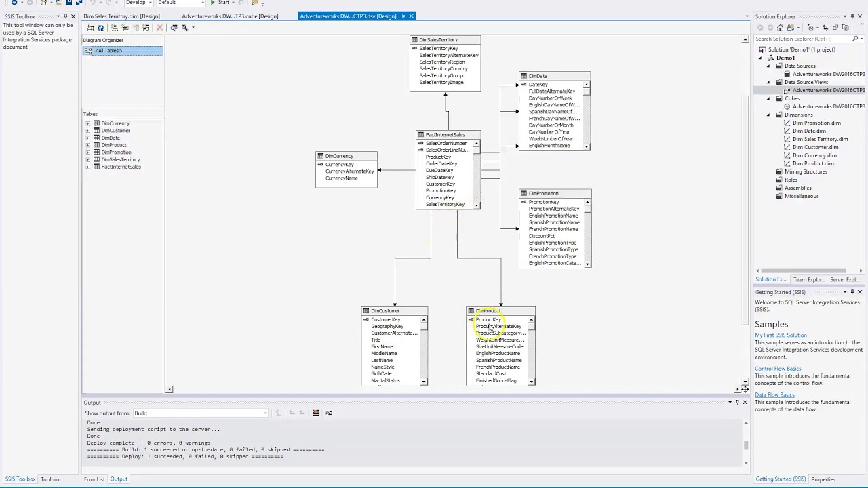Image resolution: width=868 pixels, height=488 pixels.
Task: Click New Named Query icon in DSV toolbar
Action: (x=125, y=28)
